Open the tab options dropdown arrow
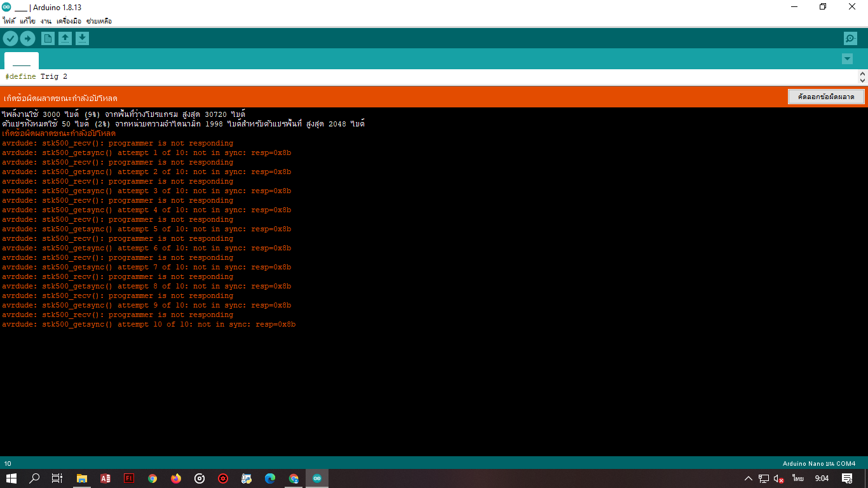Viewport: 868px width, 488px height. click(x=847, y=59)
